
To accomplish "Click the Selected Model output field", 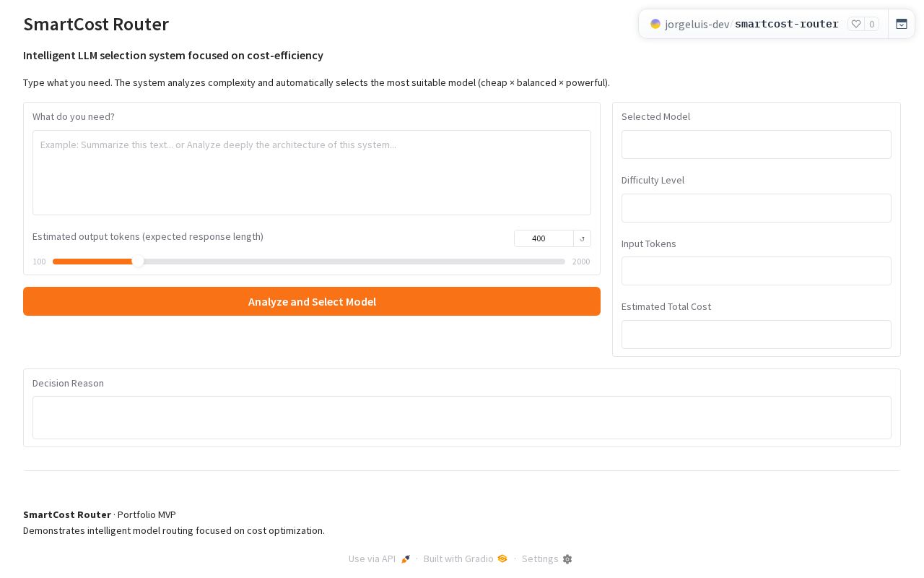I will click(757, 144).
